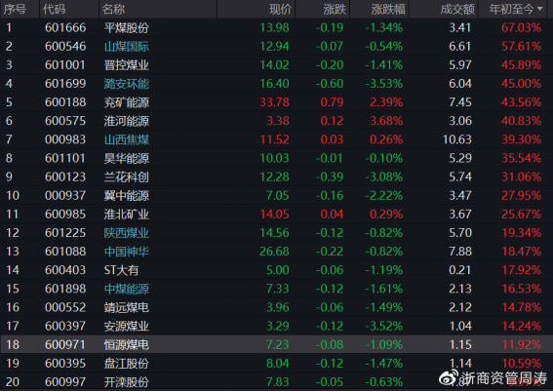Image resolution: width=553 pixels, height=392 pixels.
Task: Select the 淮北矿业 stock name
Action: [127, 215]
